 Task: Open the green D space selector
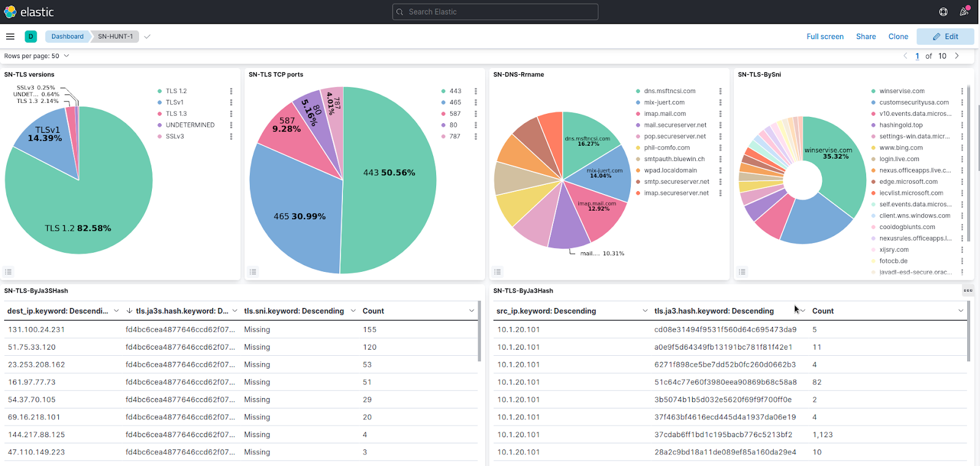[31, 36]
